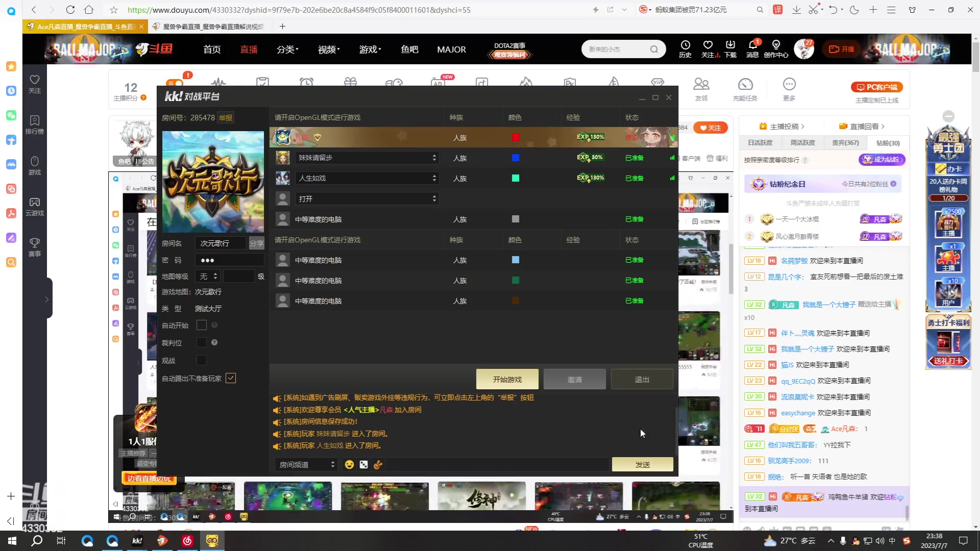
Task: Open the energy task gauge icon
Action: click(x=745, y=89)
